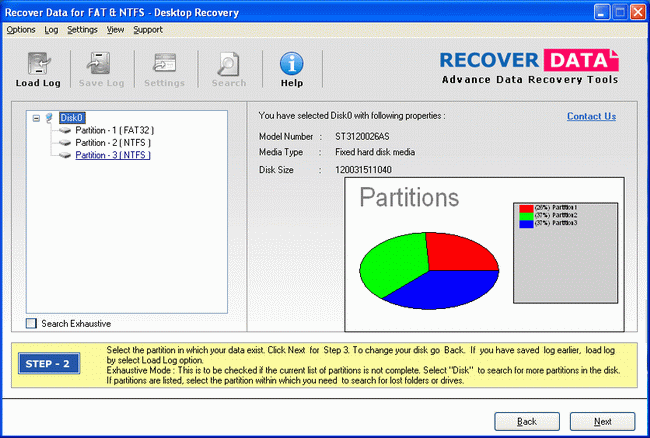Viewport: 650px width, 438px height.
Task: Open the View menu
Action: pyautogui.click(x=116, y=30)
